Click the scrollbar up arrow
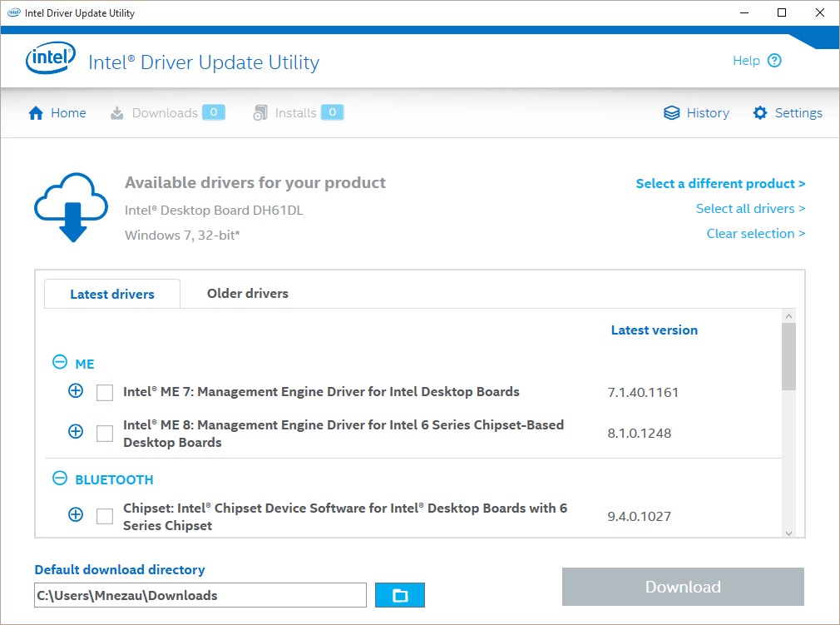The width and height of the screenshot is (840, 625). tap(788, 315)
